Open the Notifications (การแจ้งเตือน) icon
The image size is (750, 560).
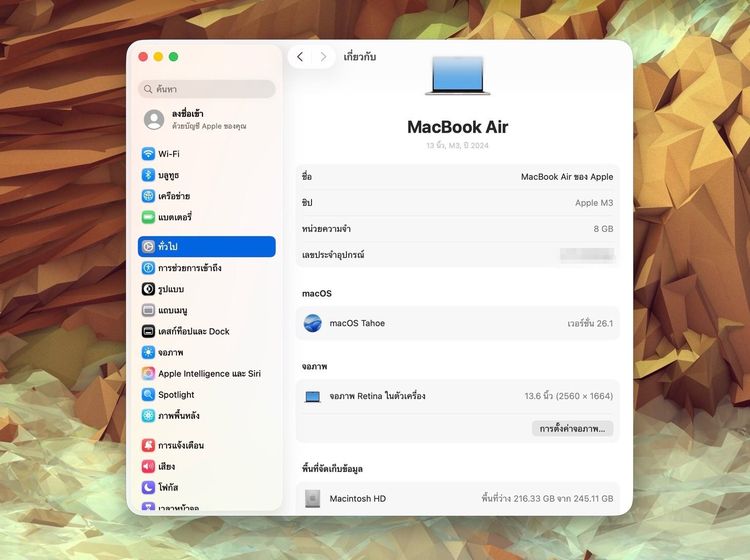[148, 445]
